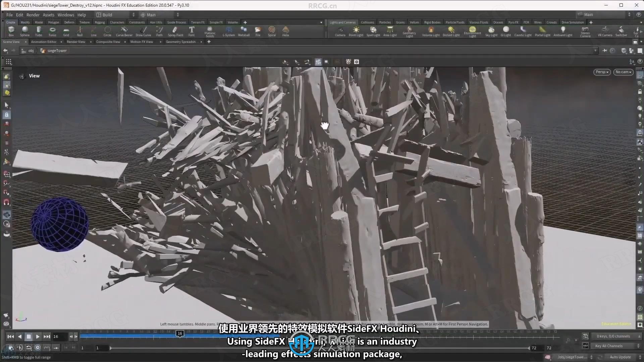Screen dimensions: 644x362
Task: Click the File shelf tool
Action: [x=258, y=32]
